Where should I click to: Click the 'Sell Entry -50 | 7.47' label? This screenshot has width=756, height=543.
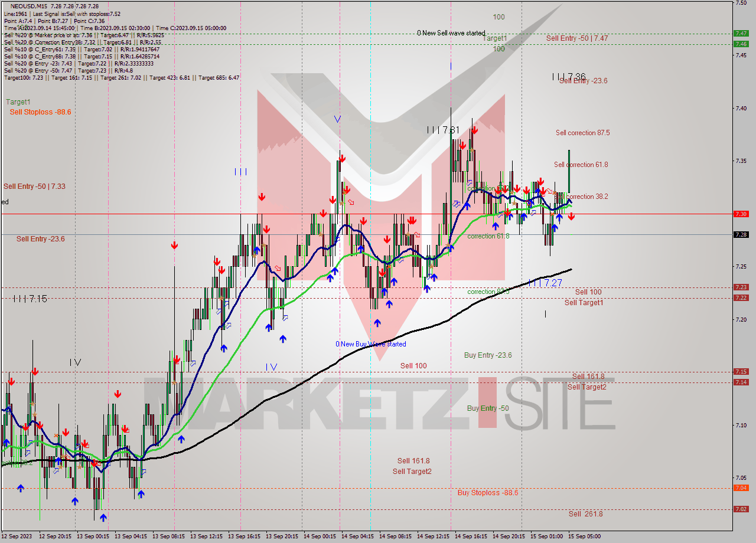577,38
